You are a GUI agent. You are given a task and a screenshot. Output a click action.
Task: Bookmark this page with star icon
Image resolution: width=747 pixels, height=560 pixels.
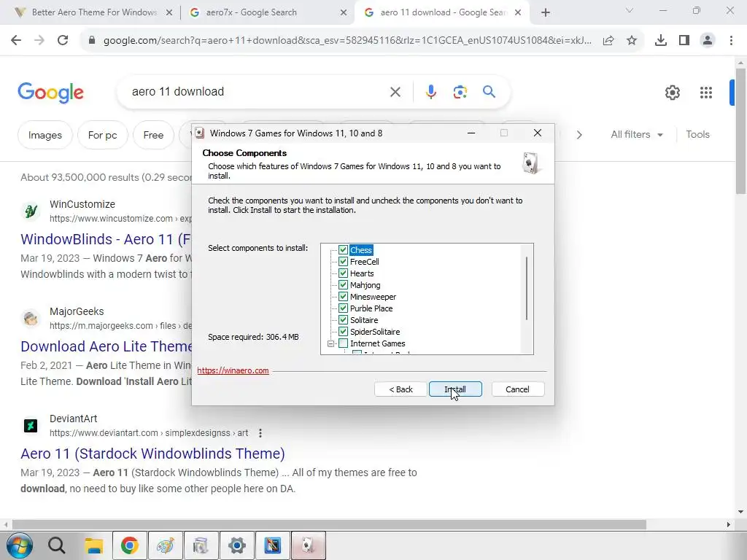(x=632, y=41)
